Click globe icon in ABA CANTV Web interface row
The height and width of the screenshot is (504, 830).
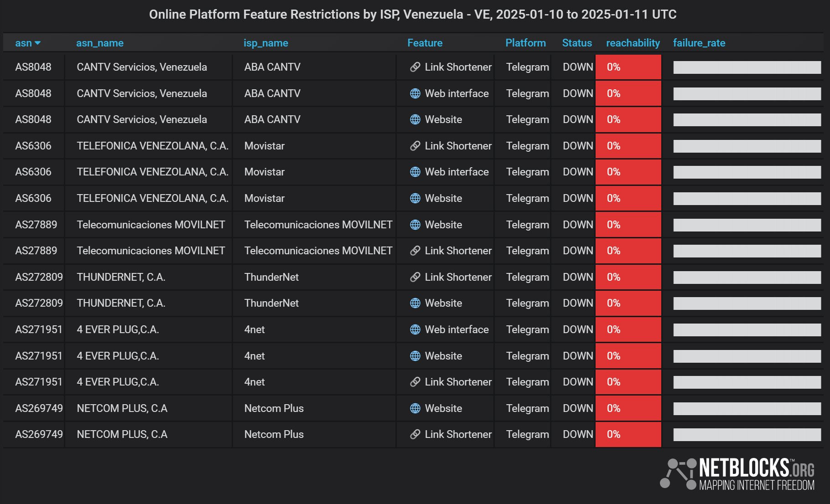tap(415, 93)
